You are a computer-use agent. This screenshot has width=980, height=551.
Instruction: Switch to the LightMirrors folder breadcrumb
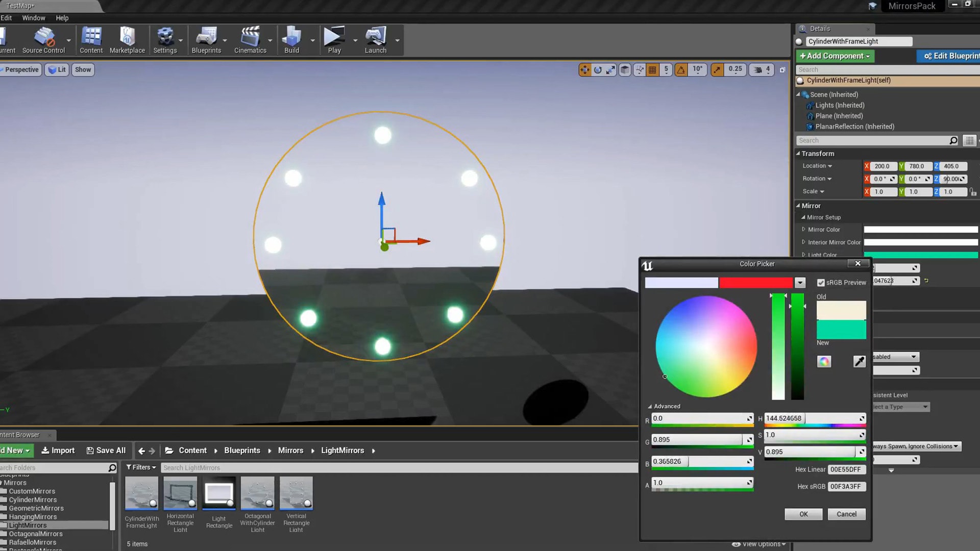(x=342, y=450)
